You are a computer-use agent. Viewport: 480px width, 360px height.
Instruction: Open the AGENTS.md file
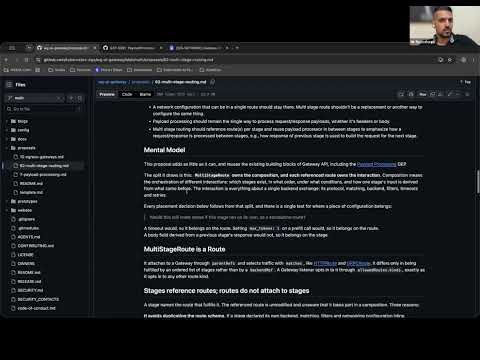pos(29,237)
